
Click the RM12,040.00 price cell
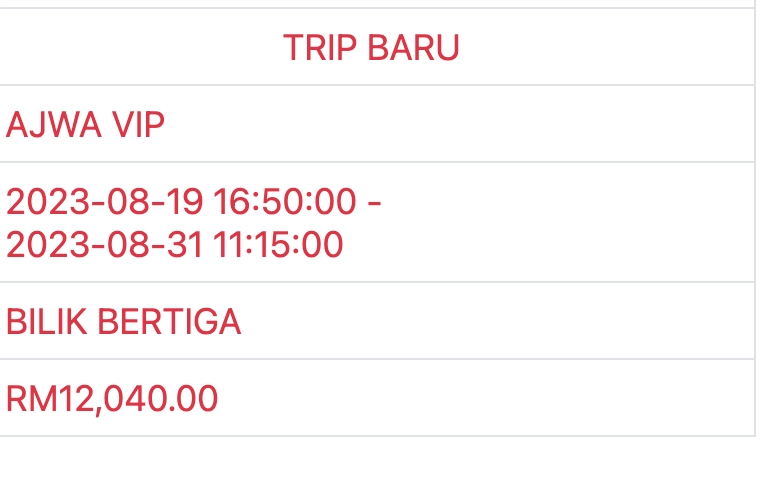[112, 399]
